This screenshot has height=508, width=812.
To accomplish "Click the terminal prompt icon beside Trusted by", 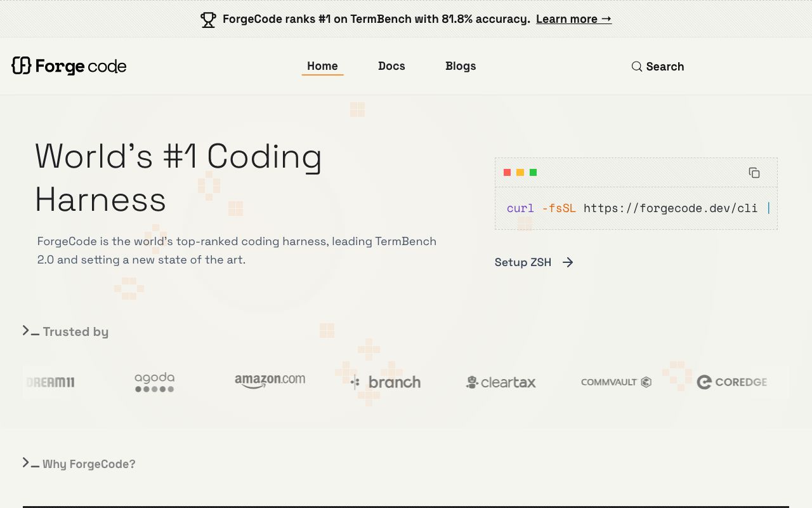I will 30,331.
